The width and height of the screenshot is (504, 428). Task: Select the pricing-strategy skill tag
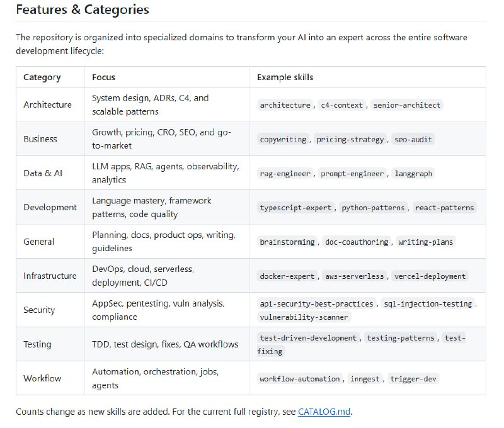click(x=350, y=139)
